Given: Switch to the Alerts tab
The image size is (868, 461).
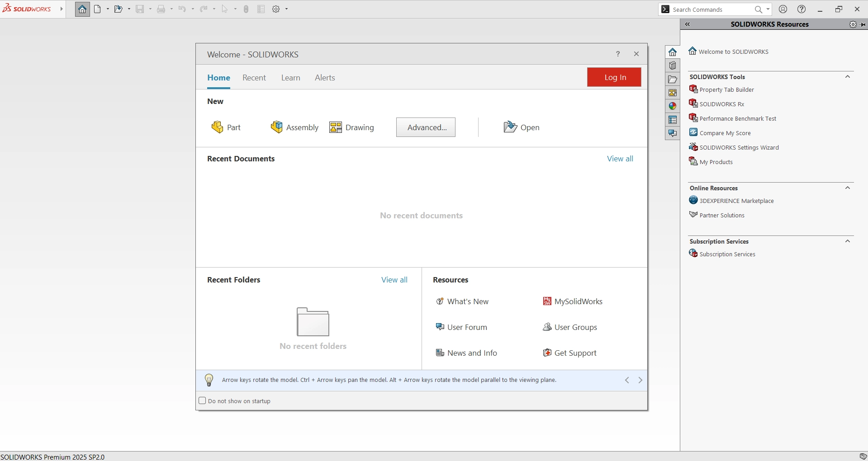Looking at the screenshot, I should 325,78.
